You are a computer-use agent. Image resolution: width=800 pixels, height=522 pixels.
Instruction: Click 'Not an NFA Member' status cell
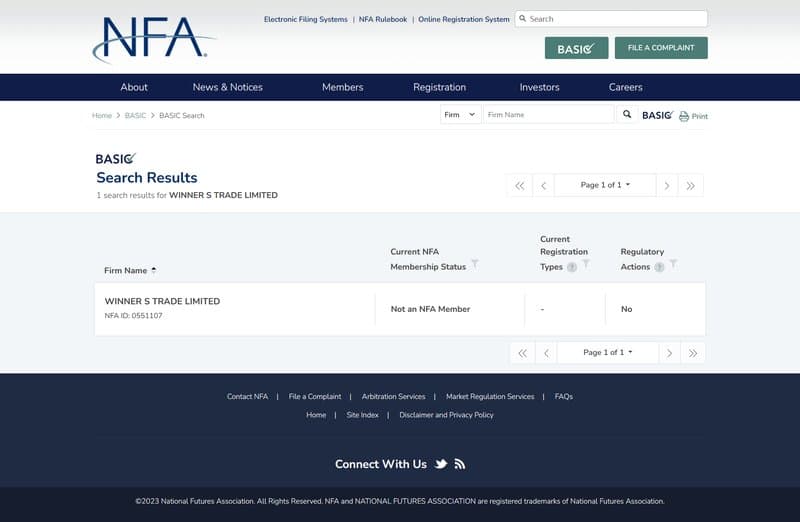(x=430, y=309)
